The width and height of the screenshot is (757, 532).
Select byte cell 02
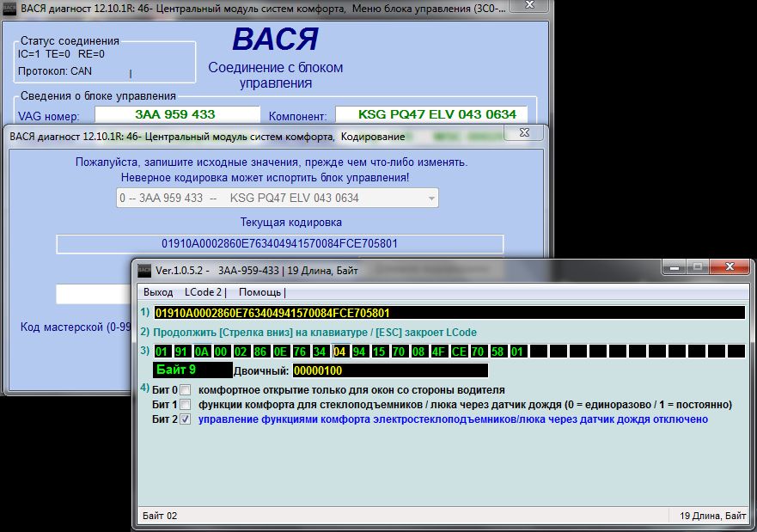(x=241, y=352)
